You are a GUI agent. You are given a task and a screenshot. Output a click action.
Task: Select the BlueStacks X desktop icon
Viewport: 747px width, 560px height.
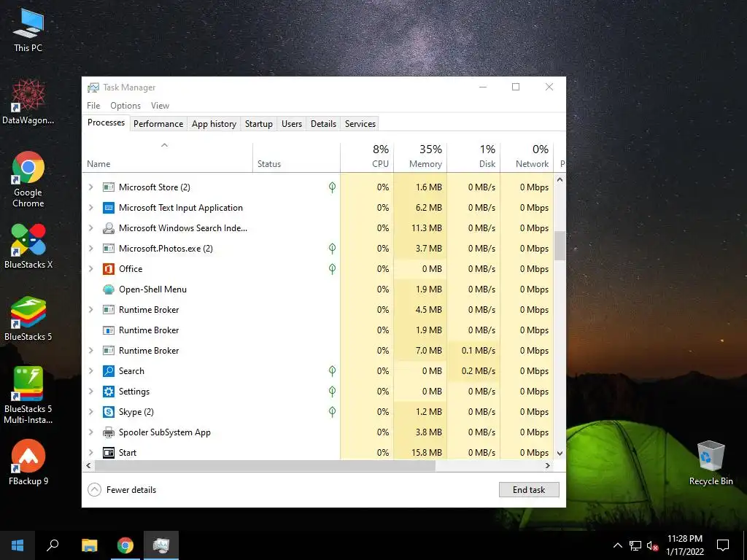point(28,246)
